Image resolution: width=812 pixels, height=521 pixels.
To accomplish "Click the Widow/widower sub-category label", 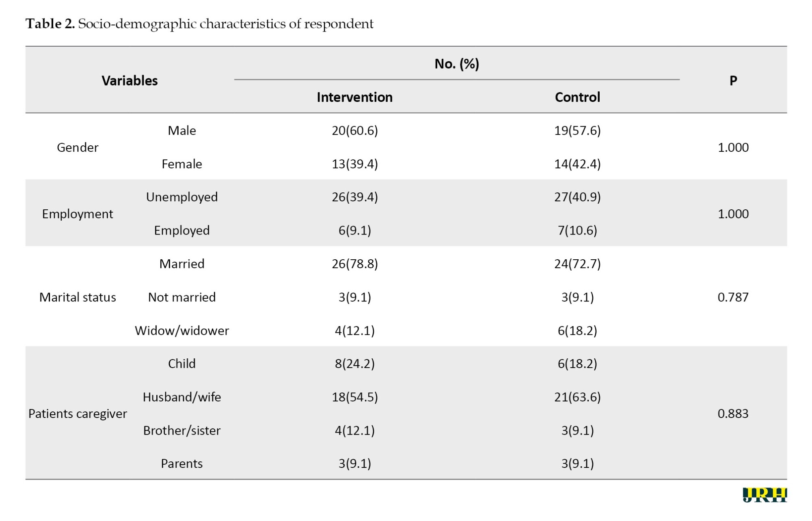I will [182, 330].
